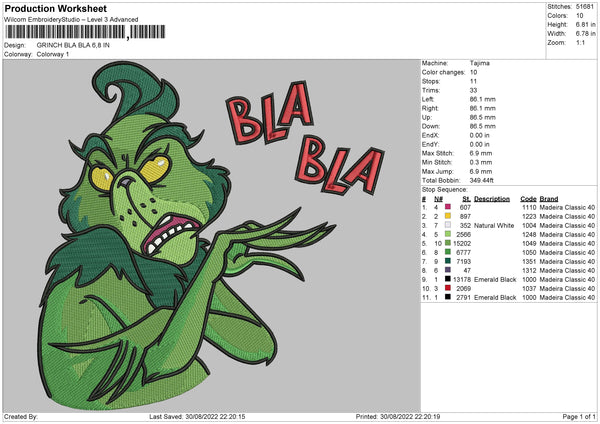Click the Stops value "11"
Viewport: 600px width, 424px height.
473,81
